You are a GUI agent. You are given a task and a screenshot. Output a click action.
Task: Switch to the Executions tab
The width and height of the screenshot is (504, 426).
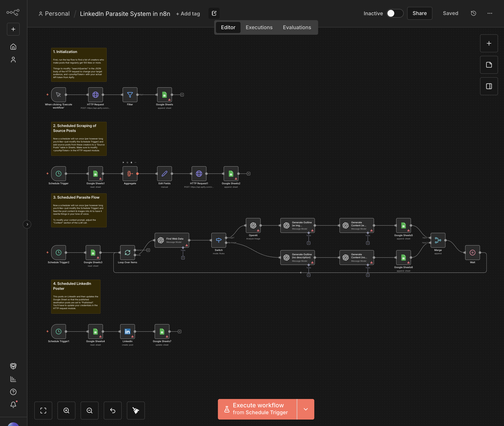tap(259, 27)
